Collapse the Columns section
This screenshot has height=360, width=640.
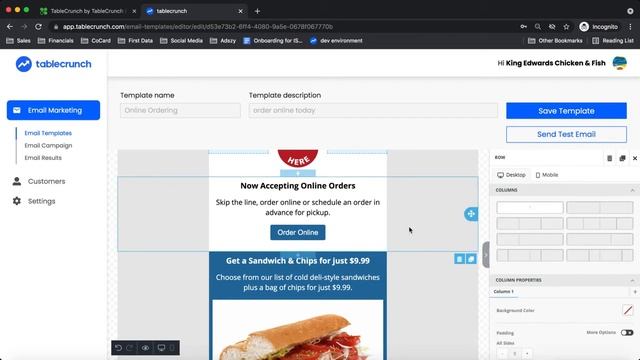(632, 190)
